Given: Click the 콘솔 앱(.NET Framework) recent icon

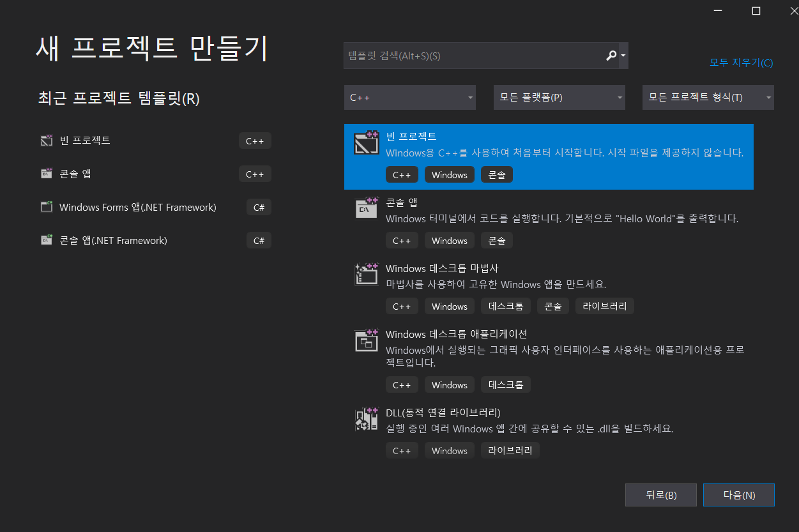Looking at the screenshot, I should 46,240.
